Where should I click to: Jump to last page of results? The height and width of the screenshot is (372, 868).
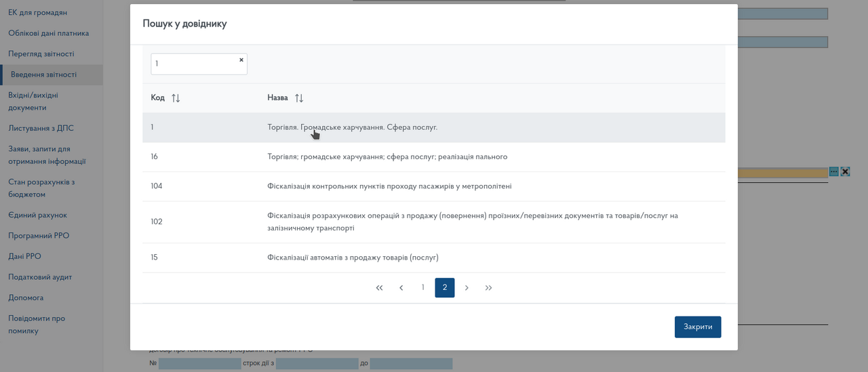coord(488,288)
